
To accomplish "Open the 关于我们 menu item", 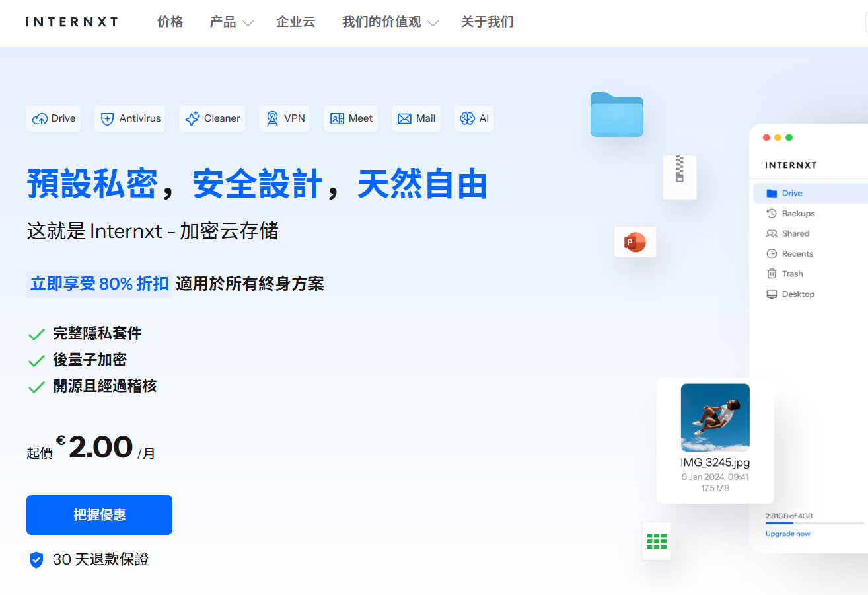I will [487, 22].
